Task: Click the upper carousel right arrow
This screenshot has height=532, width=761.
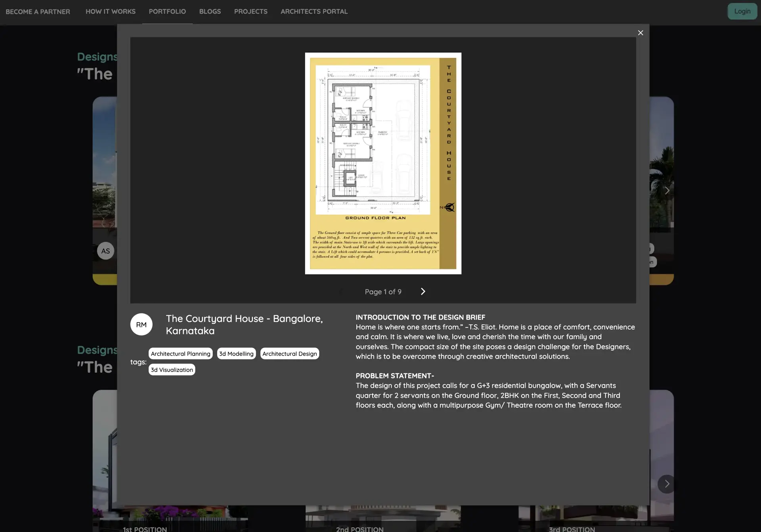Action: coord(668,191)
